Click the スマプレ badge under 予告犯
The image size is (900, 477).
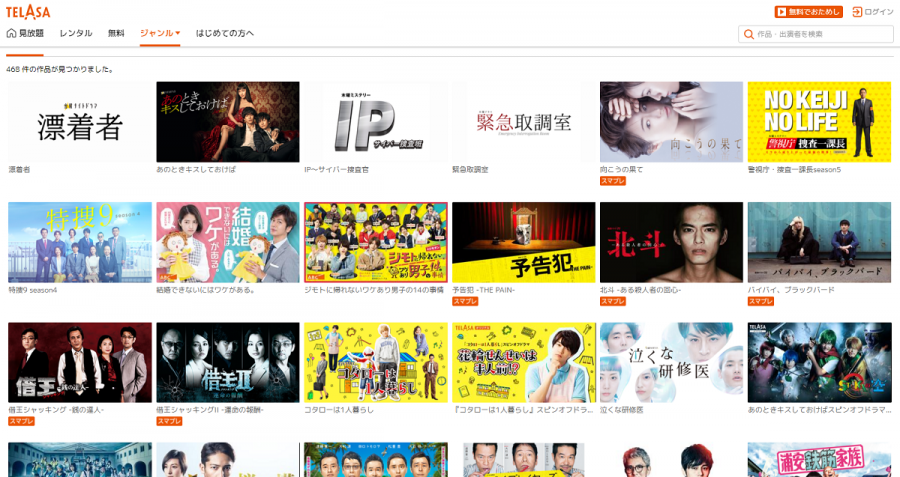pyautogui.click(x=465, y=301)
